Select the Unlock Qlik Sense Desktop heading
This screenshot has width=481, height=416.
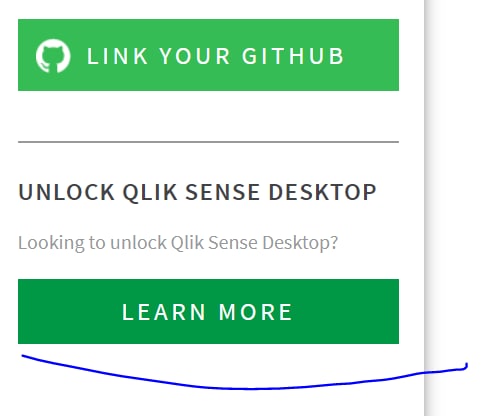197,192
